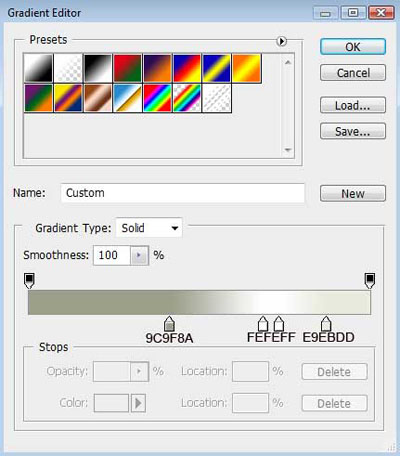Screen dimensions: 400x456
Task: Open the Gradient Type dropdown
Action: (x=149, y=228)
